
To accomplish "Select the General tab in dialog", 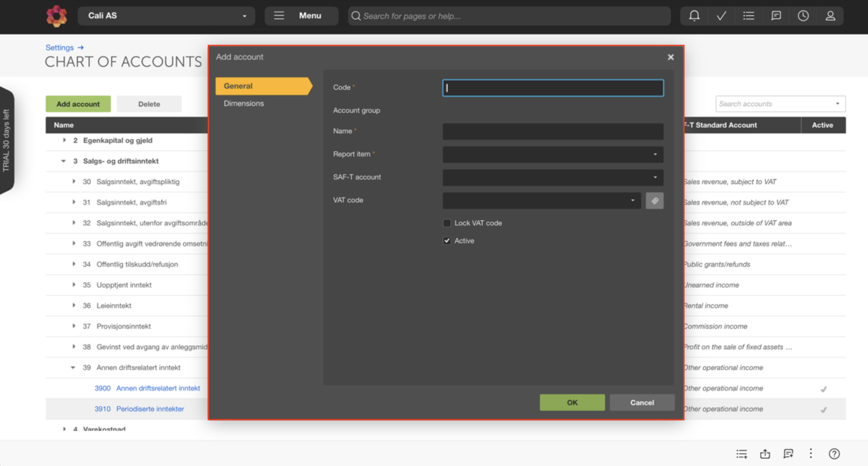I will 264,86.
